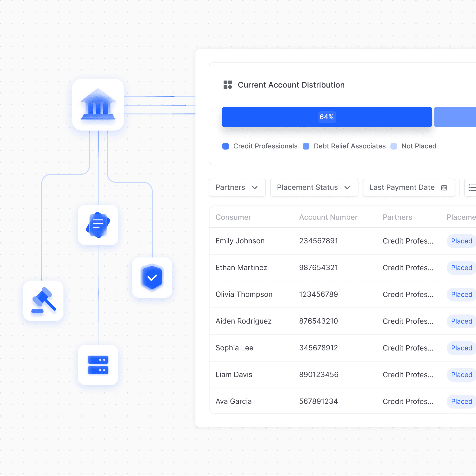
Task: Sort by the Consumer column header
Action: (x=233, y=217)
